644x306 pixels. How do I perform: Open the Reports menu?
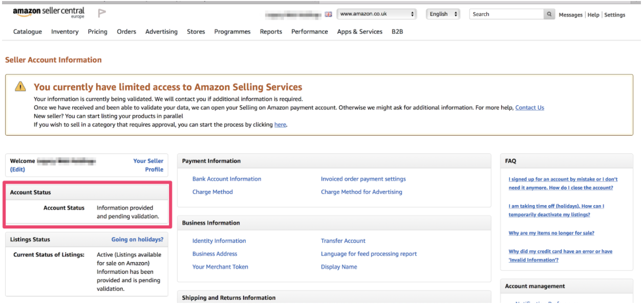271,32
